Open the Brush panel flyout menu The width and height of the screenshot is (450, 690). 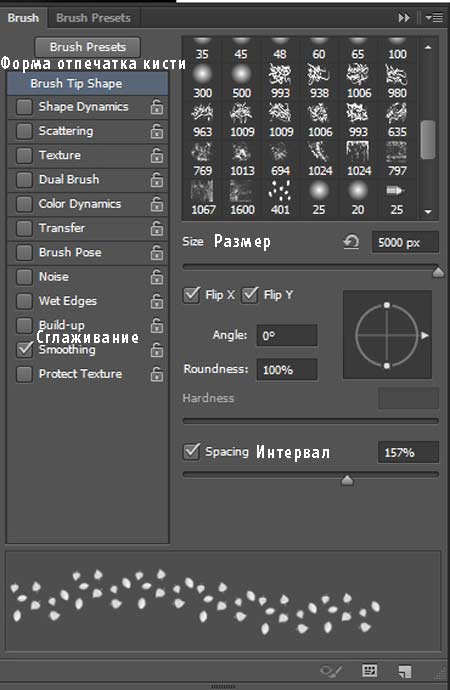(x=434, y=18)
